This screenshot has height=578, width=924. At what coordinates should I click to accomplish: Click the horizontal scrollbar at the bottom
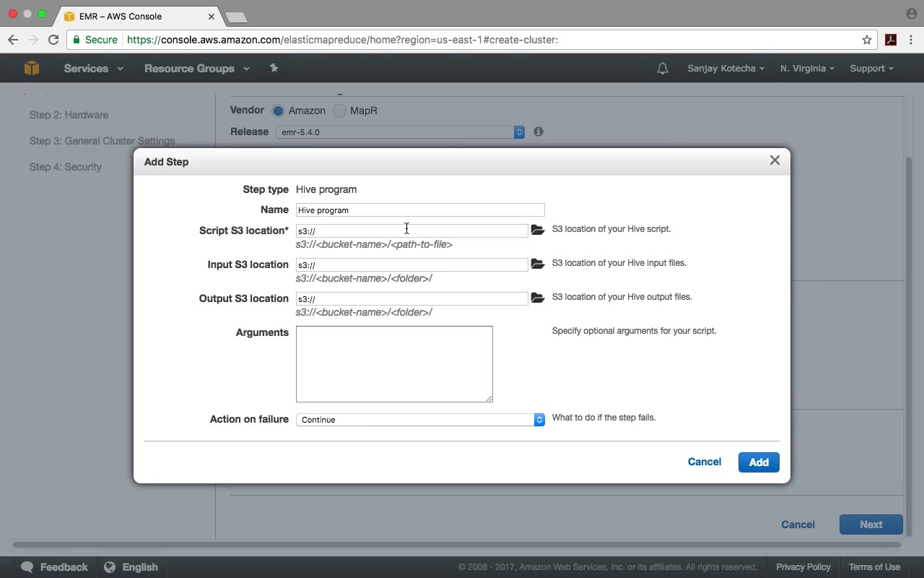[x=457, y=544]
